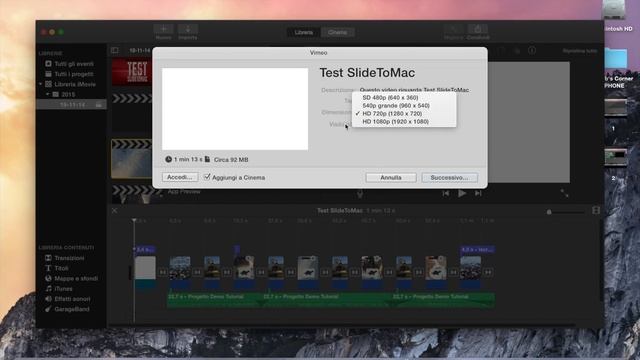Click the Accedi... button

click(x=180, y=177)
